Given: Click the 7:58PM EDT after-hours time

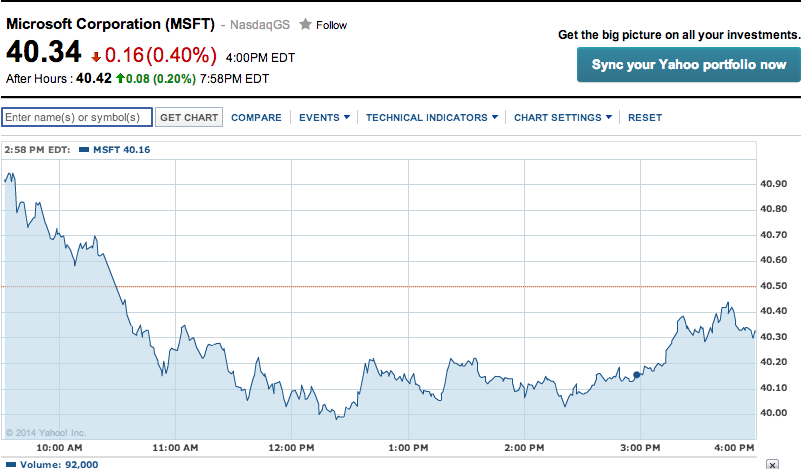Looking at the screenshot, I should pos(234,79).
